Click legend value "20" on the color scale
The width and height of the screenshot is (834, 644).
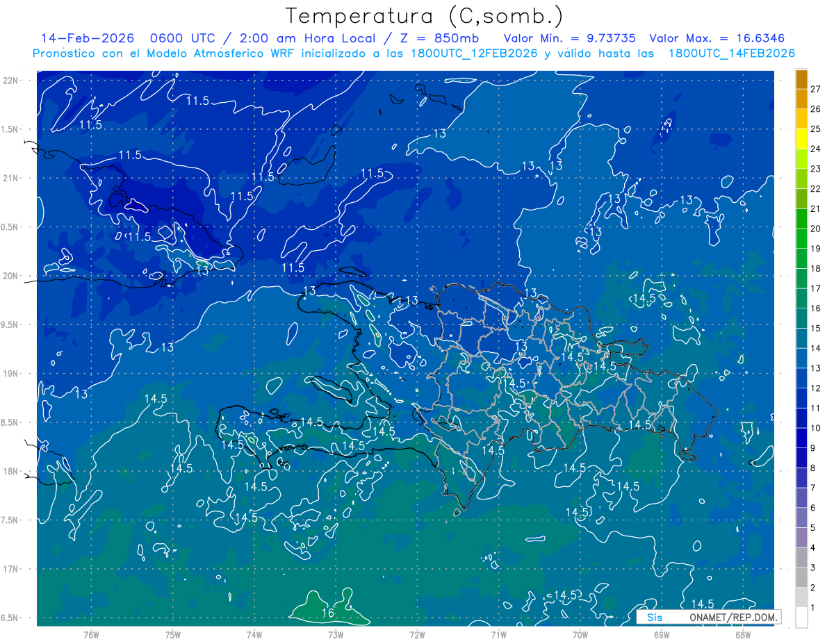click(x=815, y=228)
